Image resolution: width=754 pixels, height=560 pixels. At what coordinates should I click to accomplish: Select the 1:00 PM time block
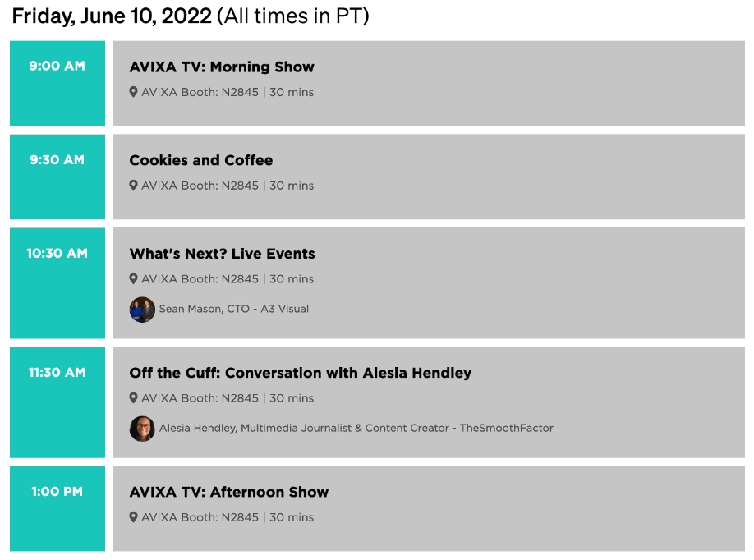click(57, 508)
